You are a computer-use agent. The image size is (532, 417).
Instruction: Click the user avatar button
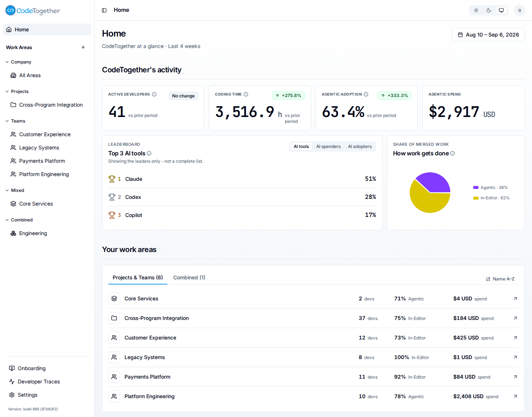click(519, 10)
